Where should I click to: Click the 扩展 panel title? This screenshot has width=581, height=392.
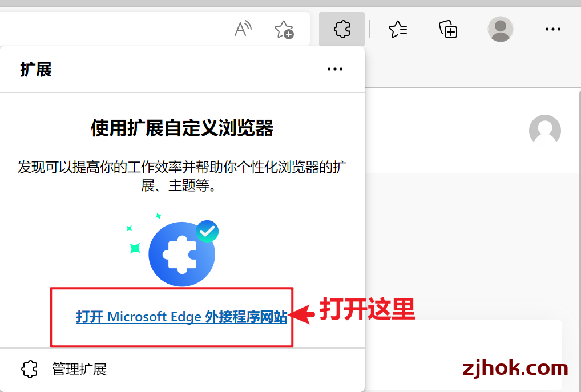pos(36,69)
